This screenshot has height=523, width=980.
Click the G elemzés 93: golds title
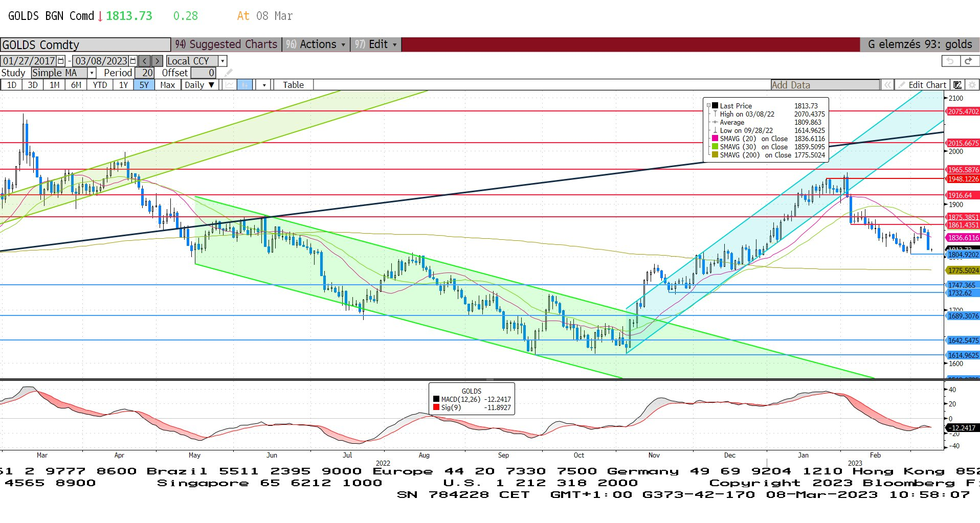pyautogui.click(x=920, y=44)
